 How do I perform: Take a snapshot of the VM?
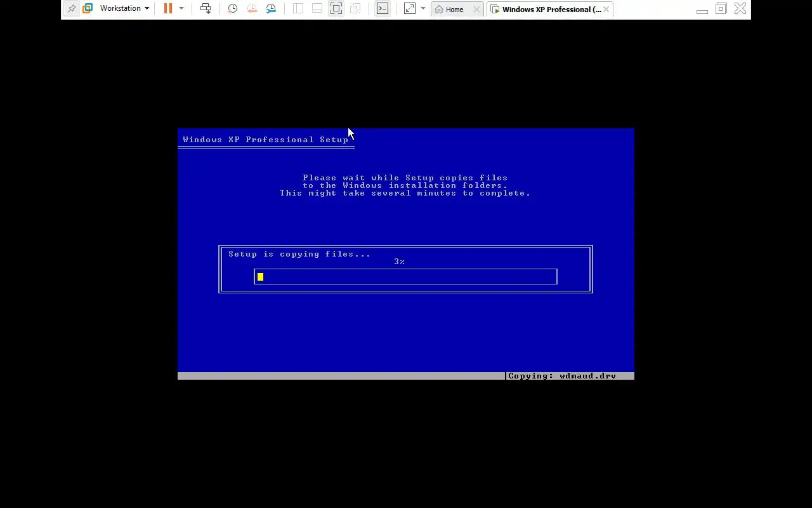tap(233, 9)
